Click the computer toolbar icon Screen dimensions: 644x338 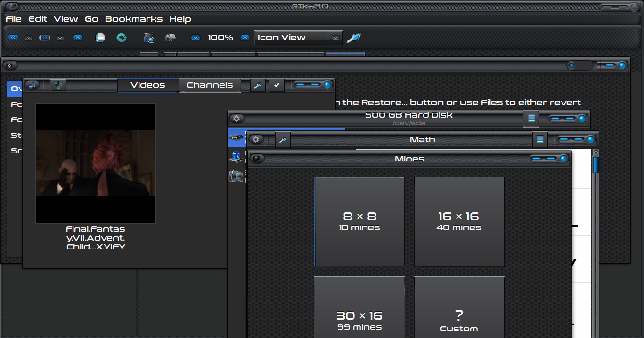tap(171, 38)
